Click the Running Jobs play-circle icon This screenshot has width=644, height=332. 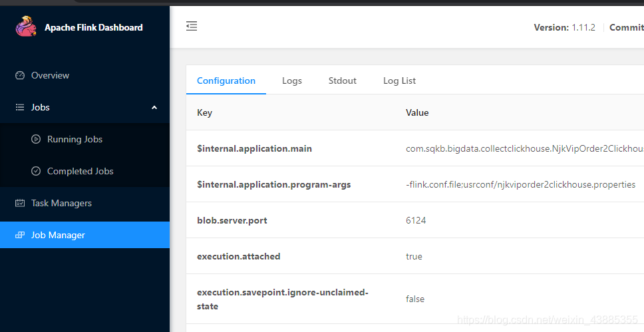coord(36,139)
